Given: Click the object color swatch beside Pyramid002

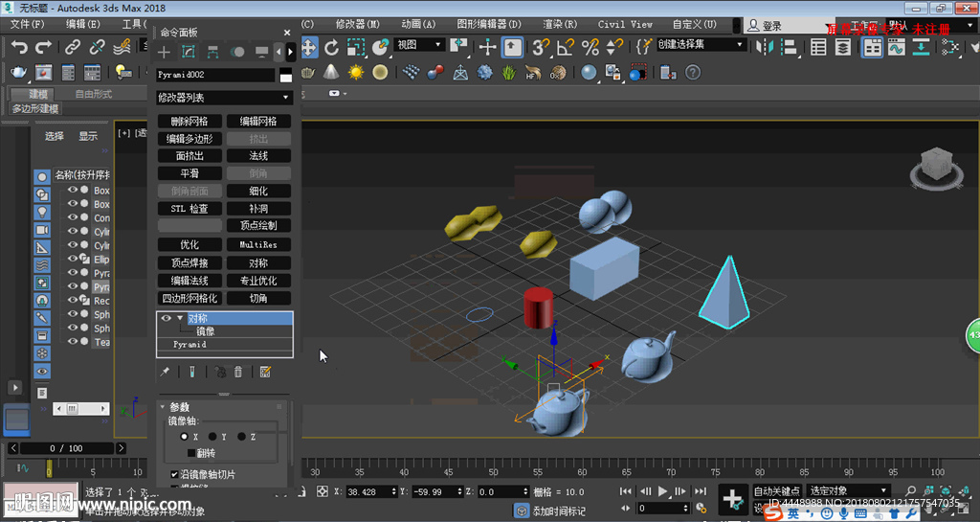Looking at the screenshot, I should click(285, 75).
